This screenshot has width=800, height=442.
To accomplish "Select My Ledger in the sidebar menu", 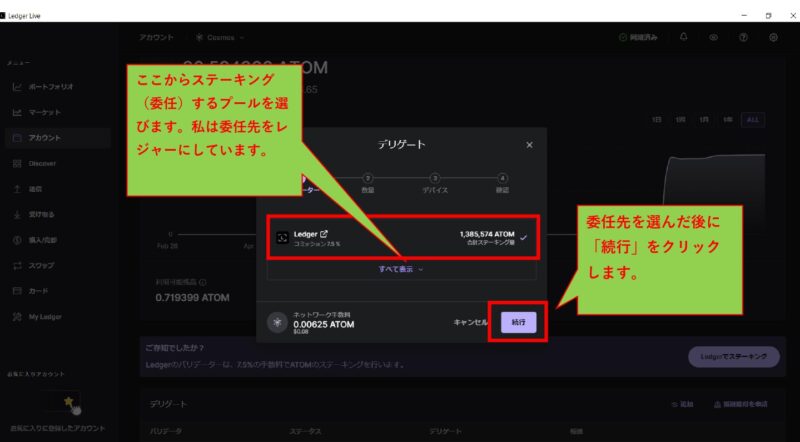I will pyautogui.click(x=45, y=316).
